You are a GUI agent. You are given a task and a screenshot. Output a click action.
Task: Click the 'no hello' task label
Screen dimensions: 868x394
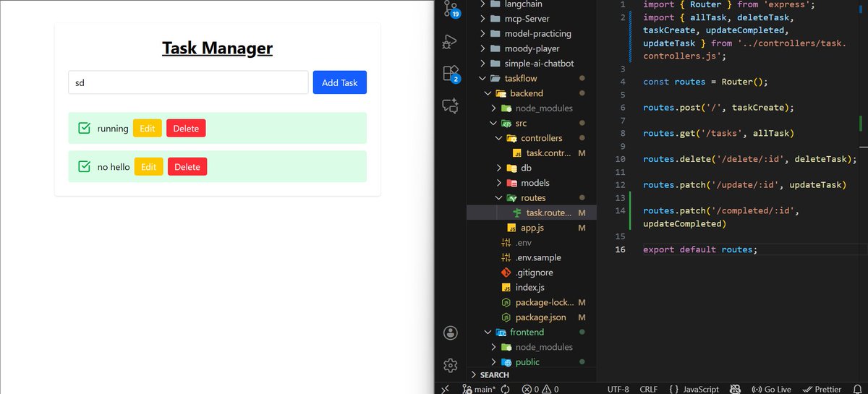pos(114,167)
